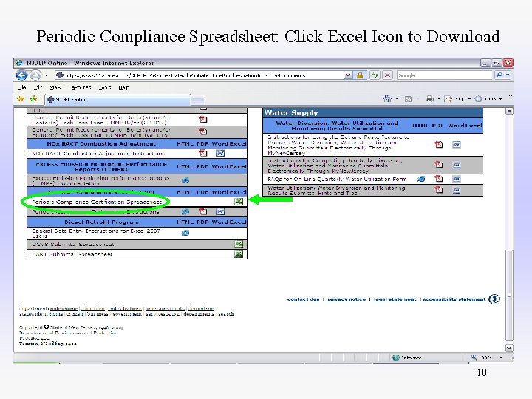
Task: Download RAR Submittal Spreadsheet Excel icon
Action: click(239, 253)
